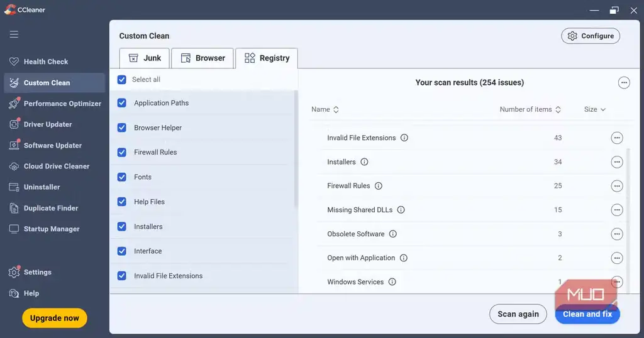Screen dimensions: 644x338
Task: Click the Duplicate Finder icon
Action: [x=14, y=208]
